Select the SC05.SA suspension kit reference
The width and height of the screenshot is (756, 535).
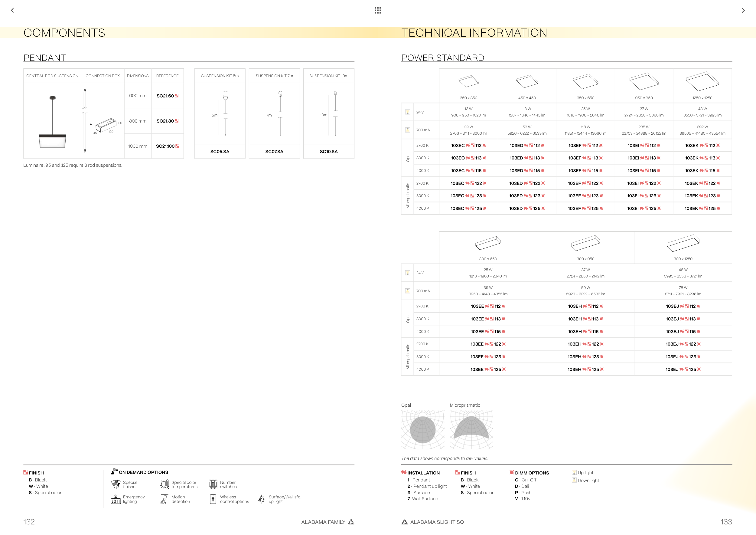pyautogui.click(x=220, y=152)
